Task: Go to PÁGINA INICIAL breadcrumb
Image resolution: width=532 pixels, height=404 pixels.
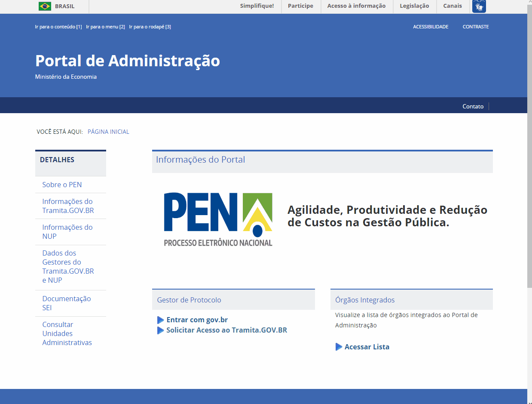Action: pyautogui.click(x=108, y=132)
